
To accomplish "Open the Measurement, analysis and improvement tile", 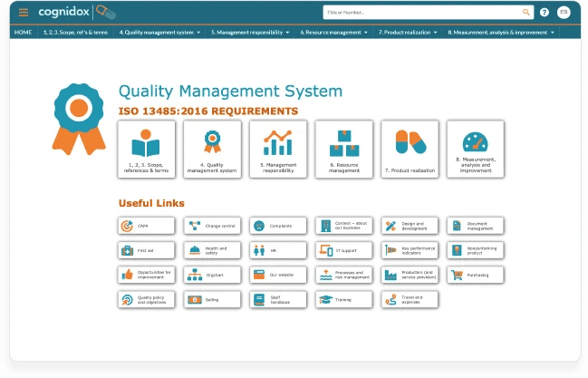I will 476,150.
